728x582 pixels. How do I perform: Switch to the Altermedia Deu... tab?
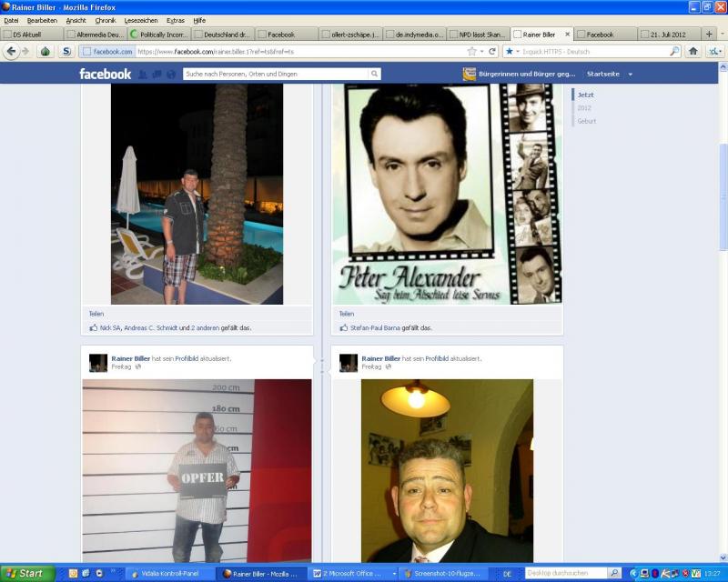(x=96, y=35)
